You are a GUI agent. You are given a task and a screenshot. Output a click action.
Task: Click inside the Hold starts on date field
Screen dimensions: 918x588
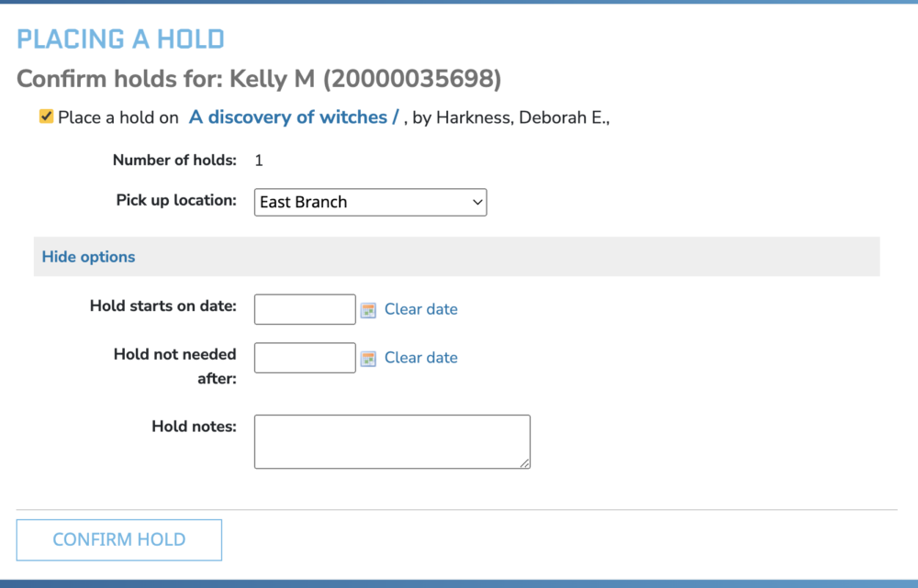(x=304, y=309)
